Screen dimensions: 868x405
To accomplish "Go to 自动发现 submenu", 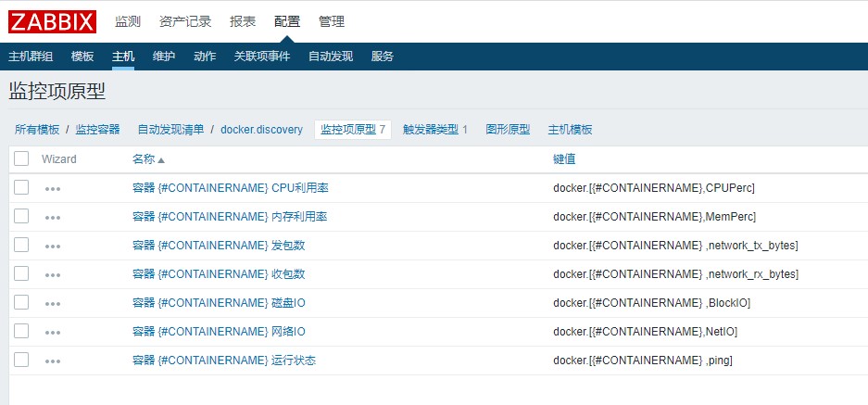I will (x=331, y=57).
